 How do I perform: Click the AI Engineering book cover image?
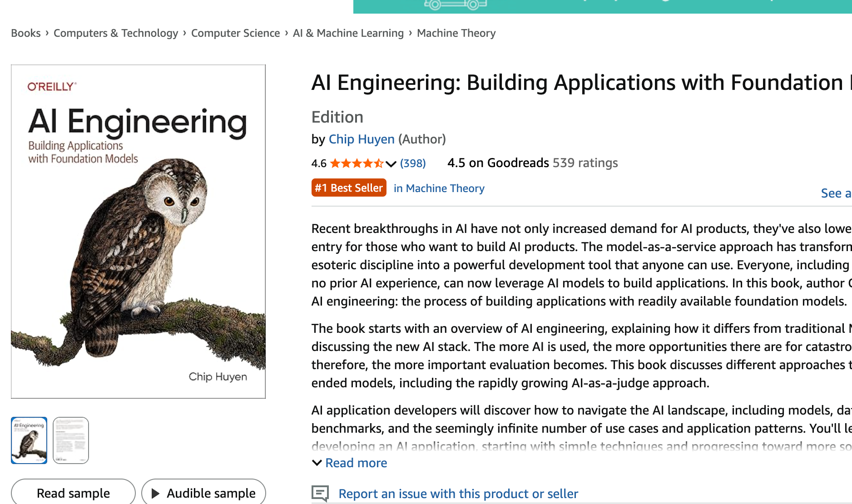(x=138, y=232)
